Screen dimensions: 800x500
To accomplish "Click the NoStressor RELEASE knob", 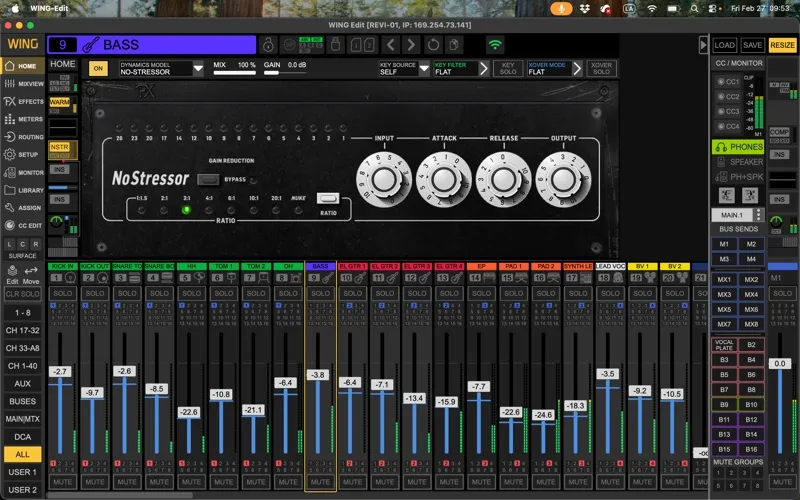I will [504, 180].
